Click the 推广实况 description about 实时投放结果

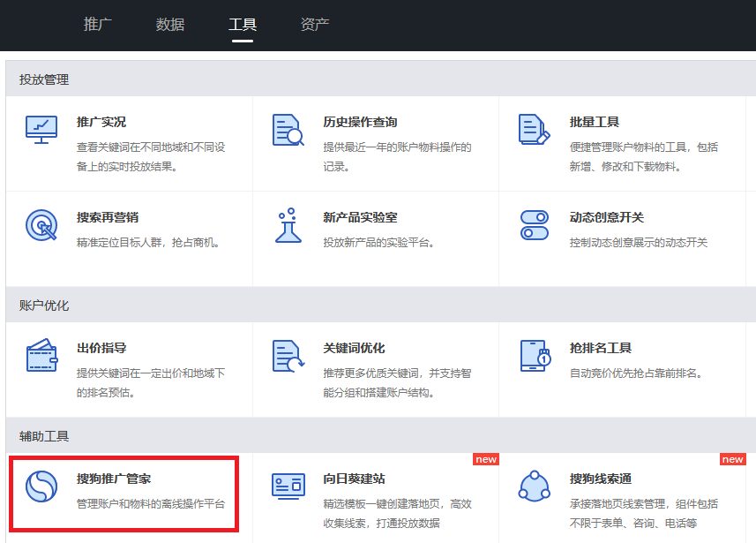(x=151, y=157)
